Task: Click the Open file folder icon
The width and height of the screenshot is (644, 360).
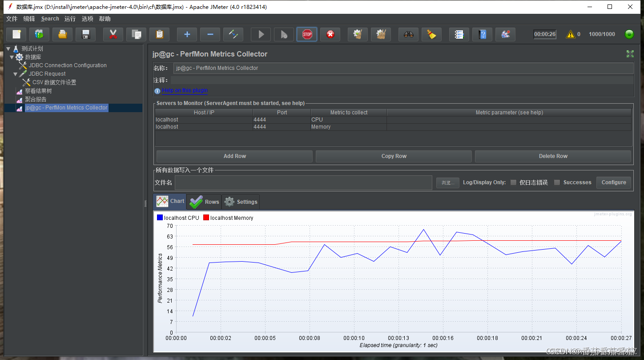Action: click(x=63, y=34)
